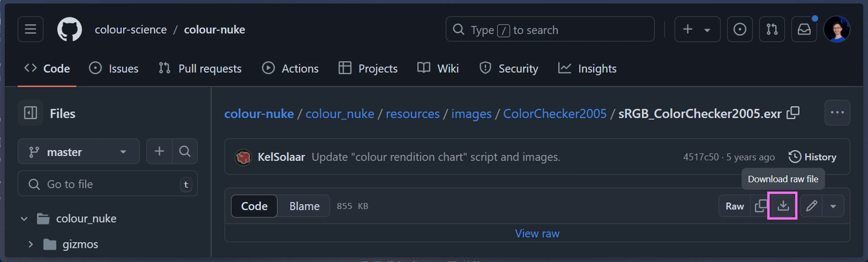Switch to the Blame view
The width and height of the screenshot is (868, 262).
point(304,206)
